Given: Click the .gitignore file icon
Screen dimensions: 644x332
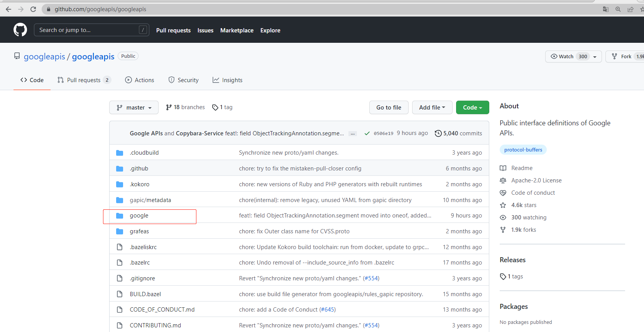Looking at the screenshot, I should 120,278.
